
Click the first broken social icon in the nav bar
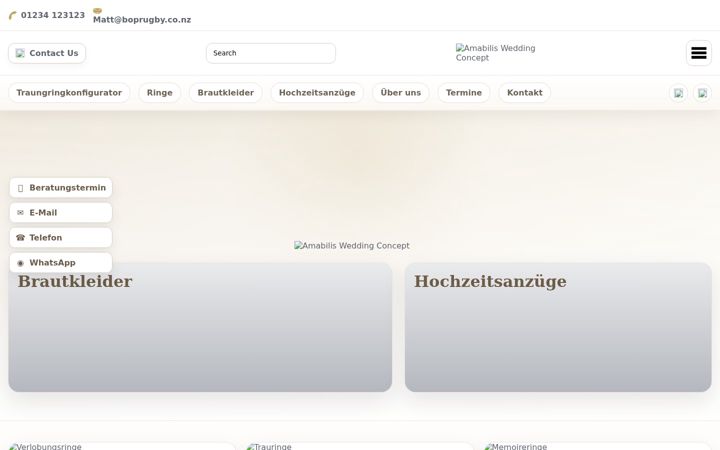coord(678,93)
